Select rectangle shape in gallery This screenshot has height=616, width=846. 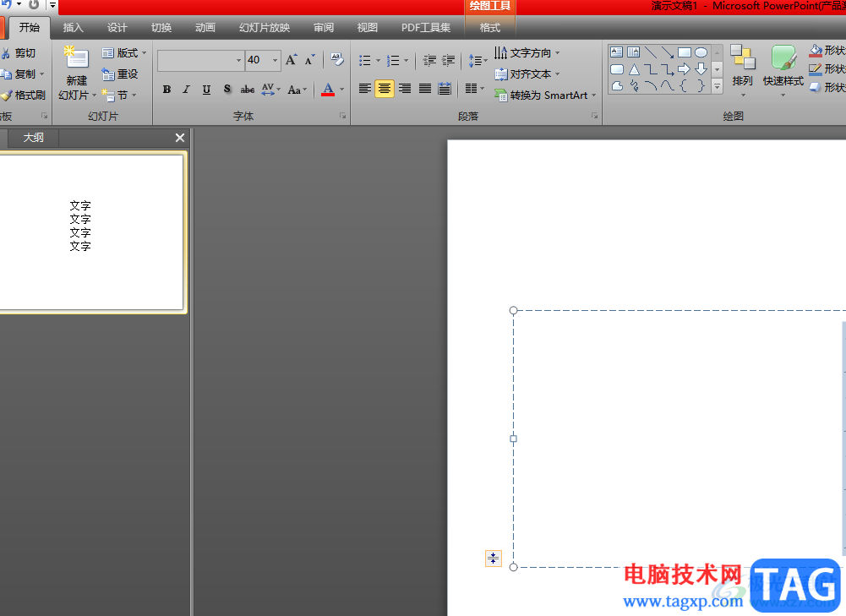click(x=684, y=52)
